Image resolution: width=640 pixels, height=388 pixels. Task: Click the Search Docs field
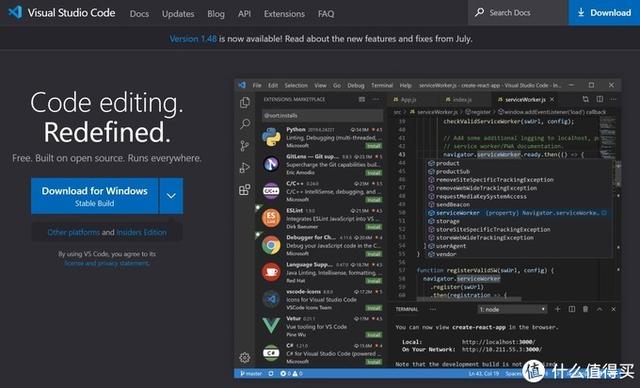point(518,13)
